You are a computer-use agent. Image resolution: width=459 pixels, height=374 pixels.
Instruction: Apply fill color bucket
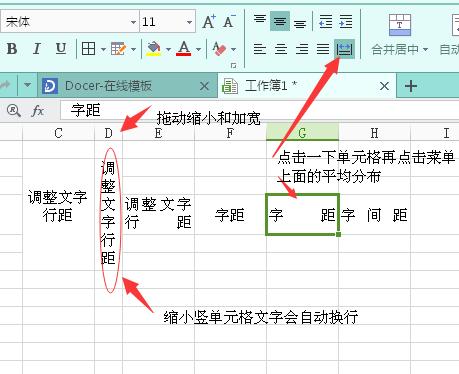[x=154, y=49]
